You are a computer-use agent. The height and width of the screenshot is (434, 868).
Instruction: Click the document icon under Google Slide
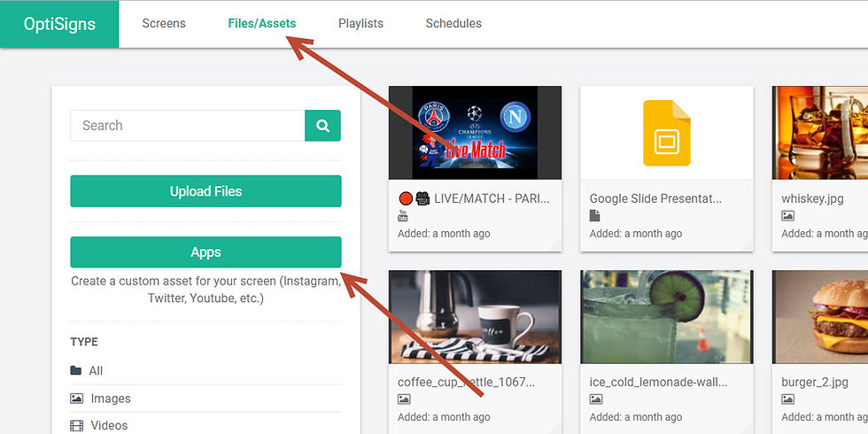[x=594, y=216]
